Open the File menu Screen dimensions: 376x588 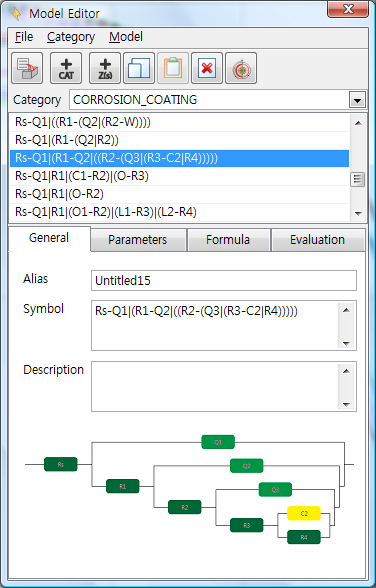tap(24, 37)
